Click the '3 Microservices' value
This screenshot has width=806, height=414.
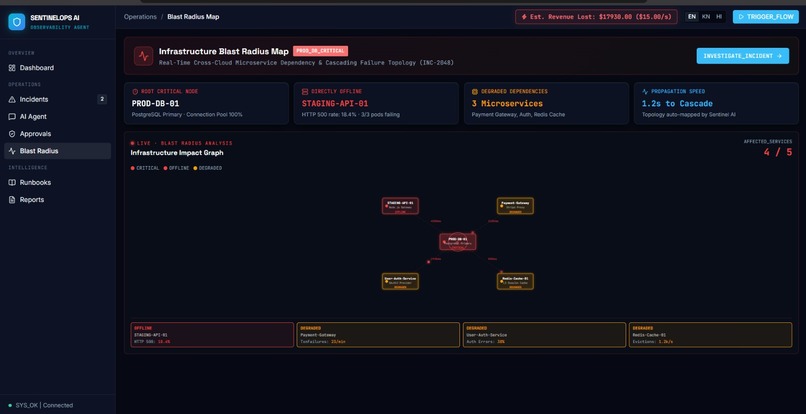pos(507,103)
